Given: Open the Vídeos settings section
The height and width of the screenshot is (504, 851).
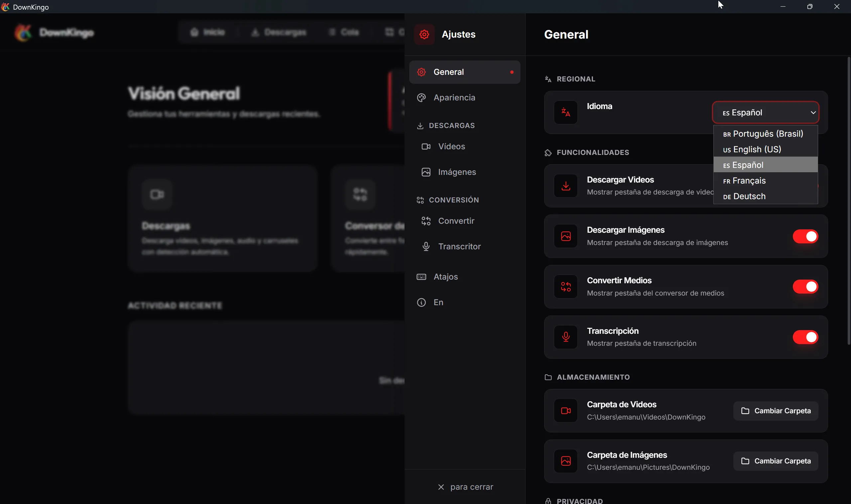Looking at the screenshot, I should [x=464, y=146].
